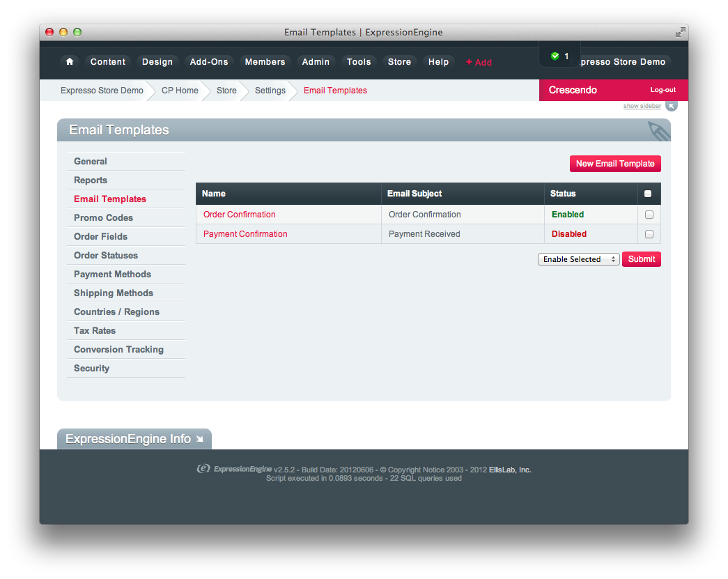Image resolution: width=728 pixels, height=579 pixels.
Task: Click Expresso Store Demo breadcrumb
Action: [x=102, y=91]
